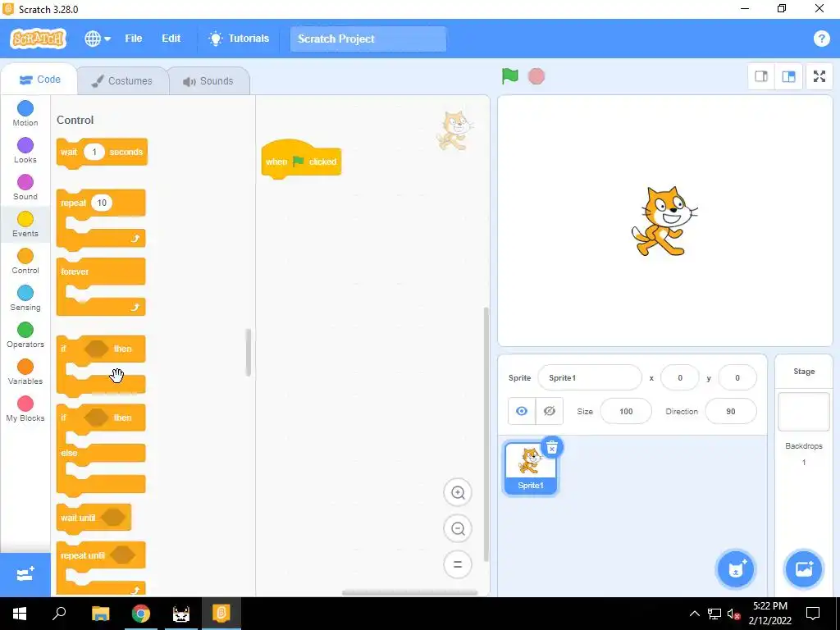This screenshot has height=630, width=840.
Task: Enter full screen stage mode
Action: coord(819,76)
